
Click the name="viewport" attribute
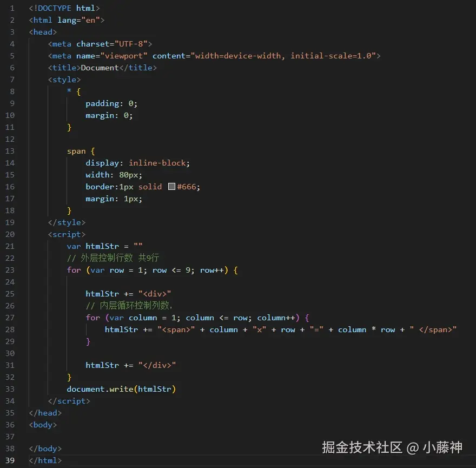pos(112,56)
